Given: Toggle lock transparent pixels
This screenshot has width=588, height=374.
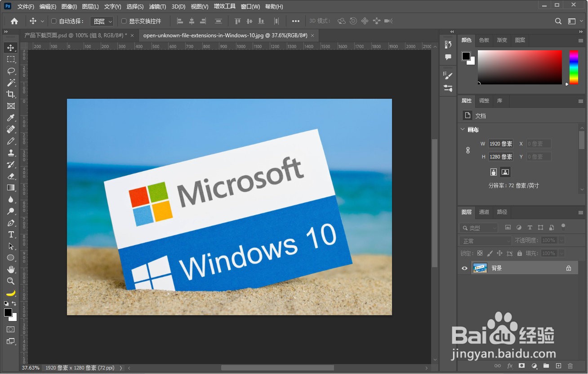Looking at the screenshot, I should (x=480, y=253).
